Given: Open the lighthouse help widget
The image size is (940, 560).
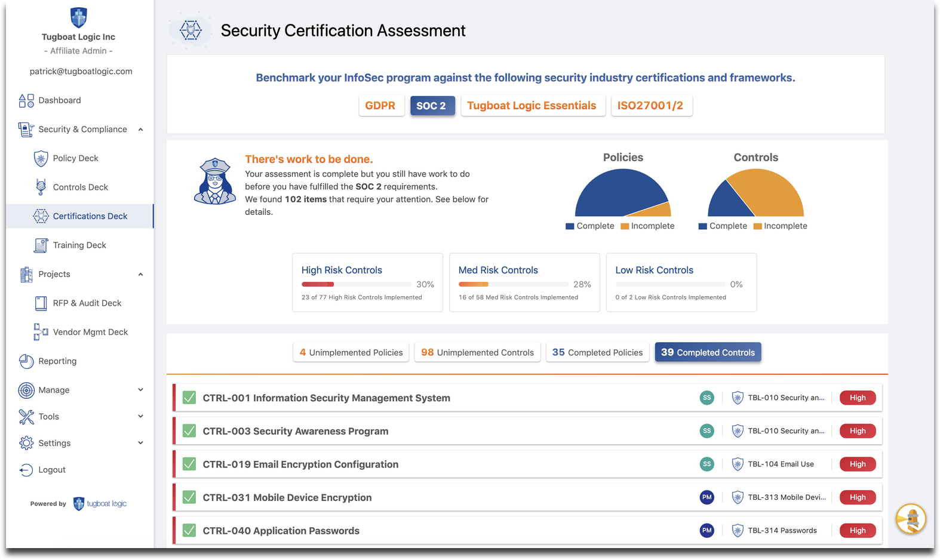Looking at the screenshot, I should [911, 519].
